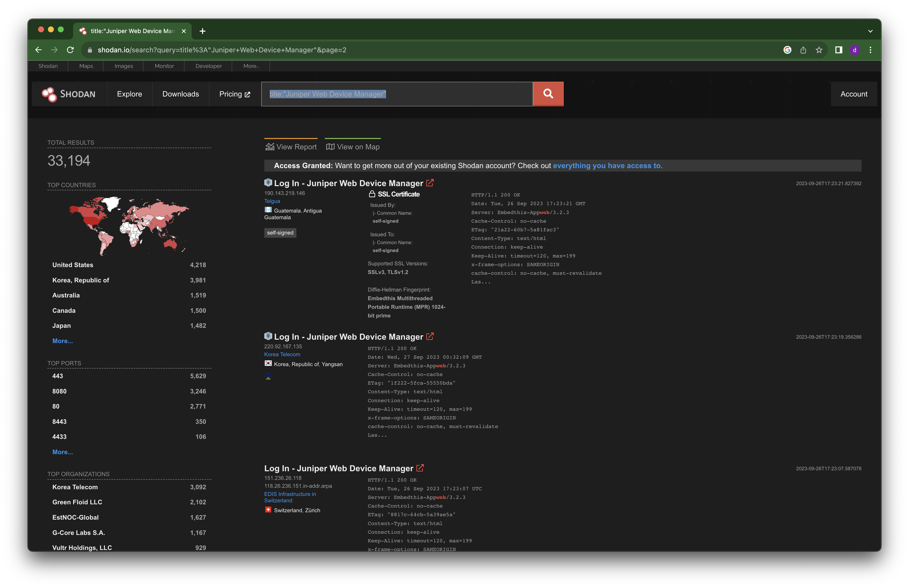The width and height of the screenshot is (909, 588).
Task: Click the browser address bar URL
Action: (222, 50)
